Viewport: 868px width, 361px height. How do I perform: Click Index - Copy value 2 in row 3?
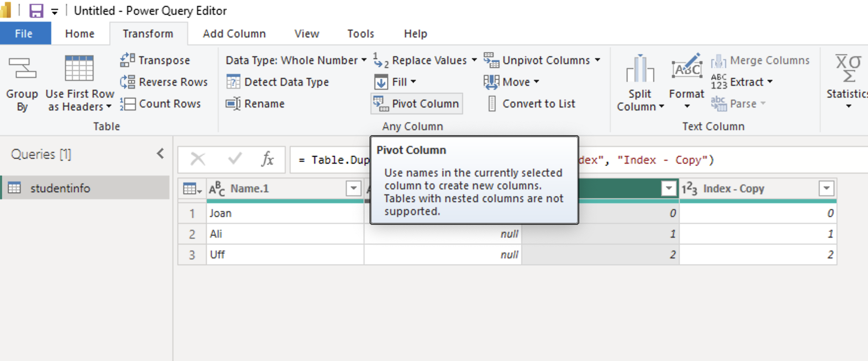point(758,254)
